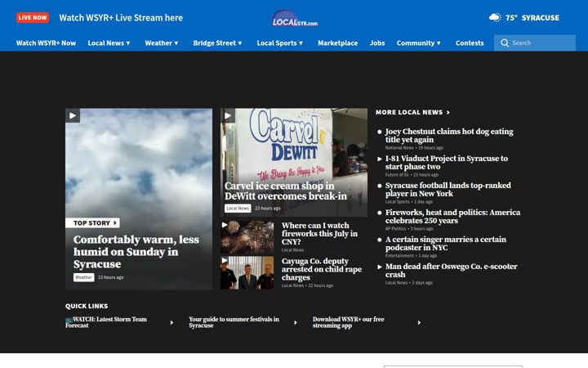Viewport: 588px width, 368px height.
Task: Open Watch WSYR+ Live Stream here link
Action: pos(121,18)
